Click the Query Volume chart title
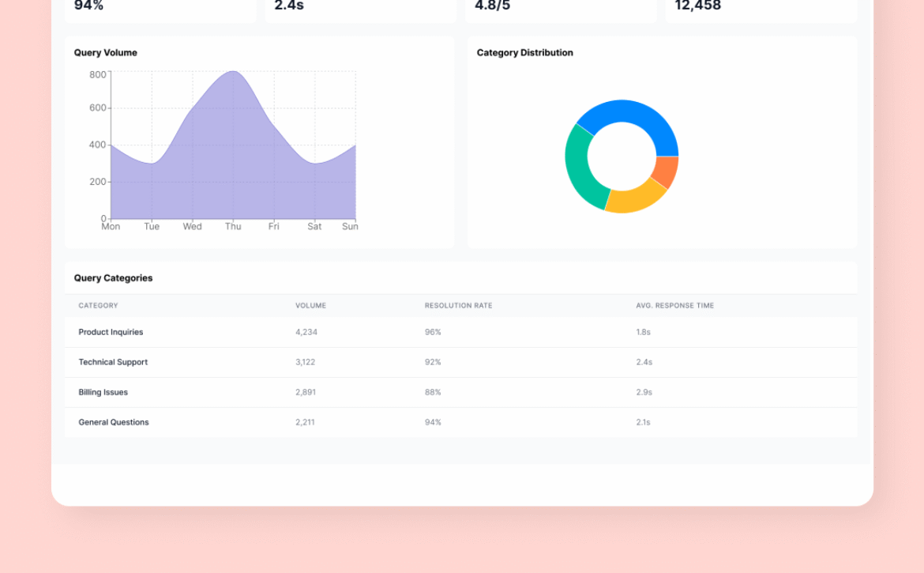Viewport: 924px width, 573px height. pos(106,53)
